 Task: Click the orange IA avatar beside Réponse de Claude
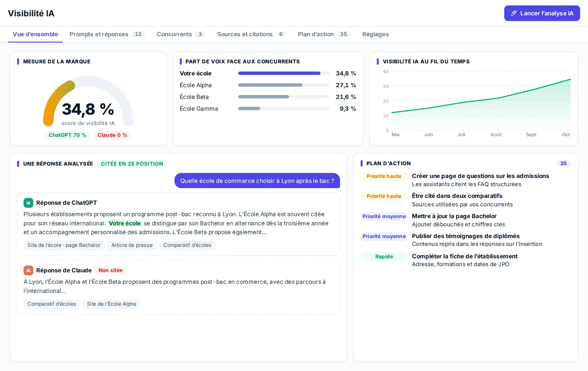pos(28,270)
